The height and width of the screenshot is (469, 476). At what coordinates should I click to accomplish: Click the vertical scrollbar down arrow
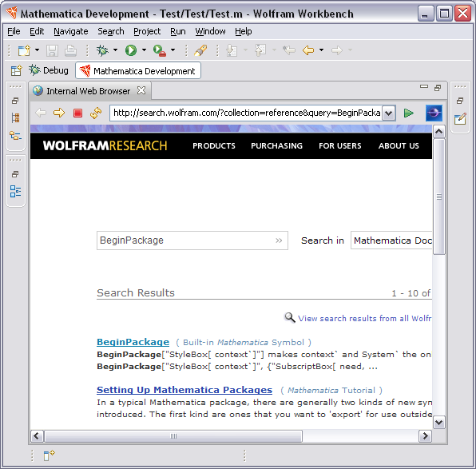(x=439, y=422)
